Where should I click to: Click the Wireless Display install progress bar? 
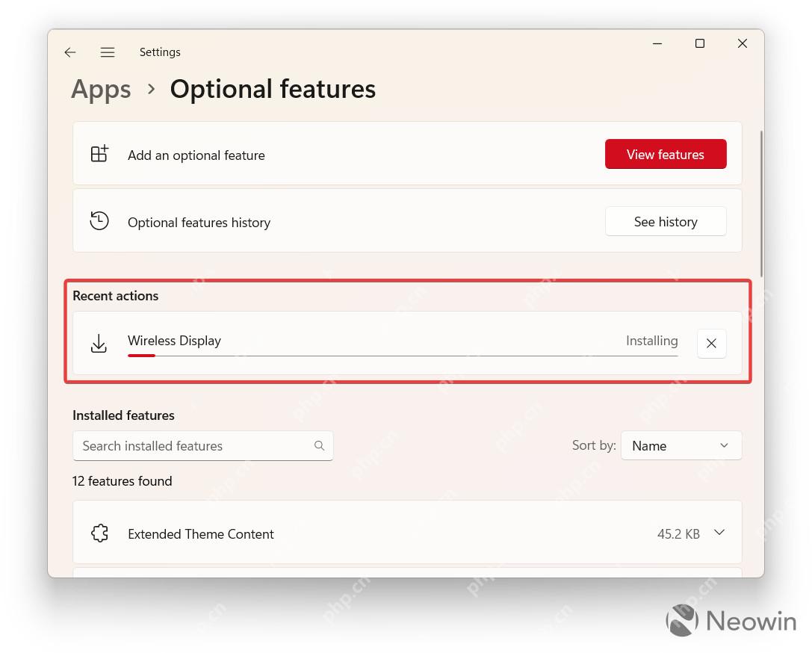403,356
